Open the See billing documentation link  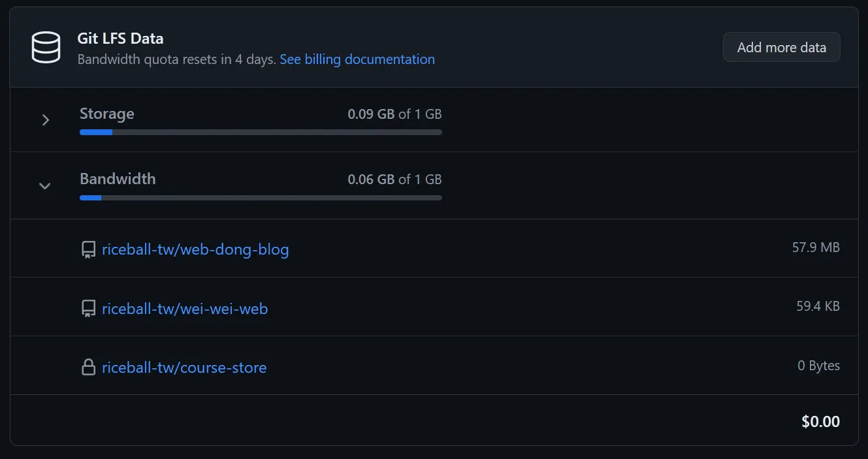pos(357,59)
